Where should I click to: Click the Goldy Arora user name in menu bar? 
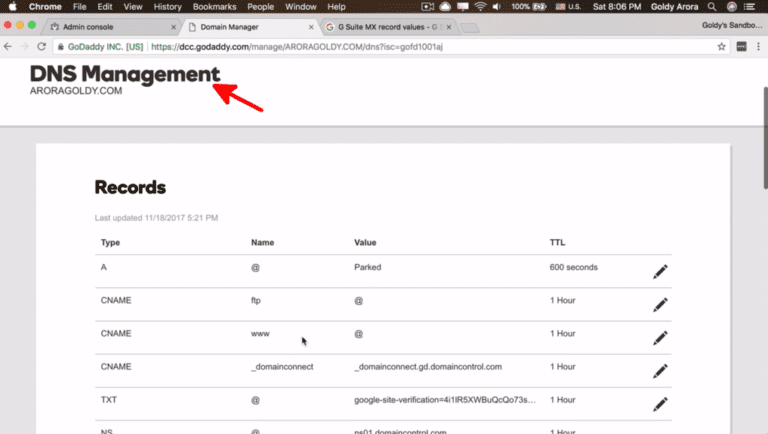[x=674, y=7]
